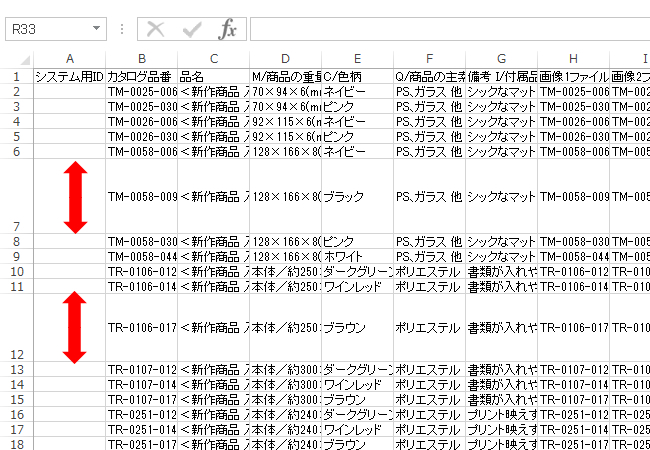Viewport: 650px width, 450px height.
Task: Click the システム用ID header cell
Action: (69, 76)
